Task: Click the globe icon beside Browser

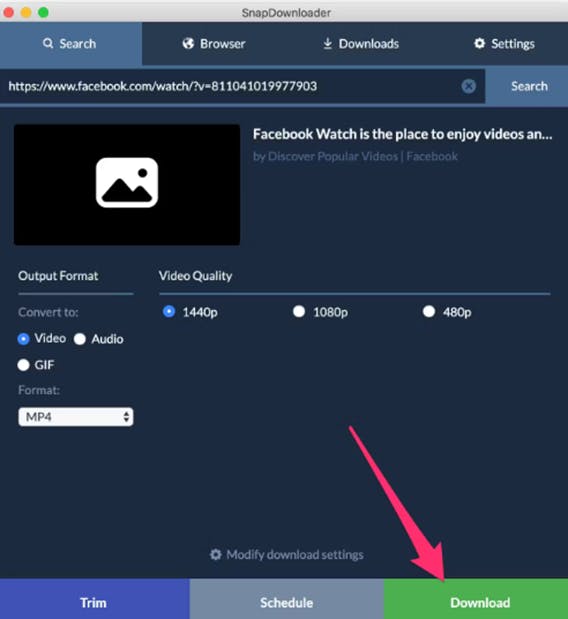Action: (x=188, y=43)
